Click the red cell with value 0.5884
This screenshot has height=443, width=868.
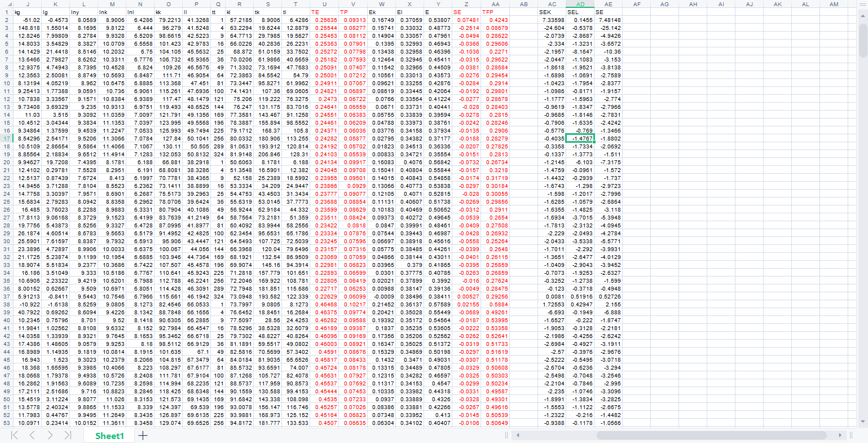click(x=495, y=304)
